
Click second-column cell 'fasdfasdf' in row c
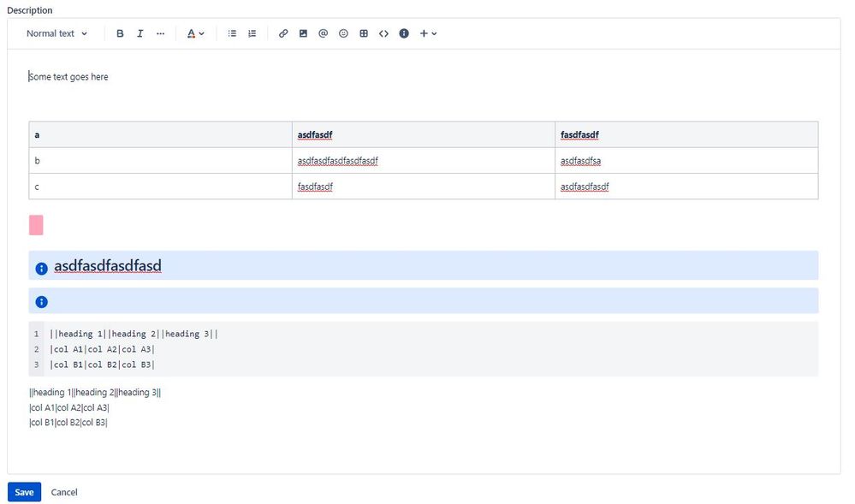click(x=424, y=187)
